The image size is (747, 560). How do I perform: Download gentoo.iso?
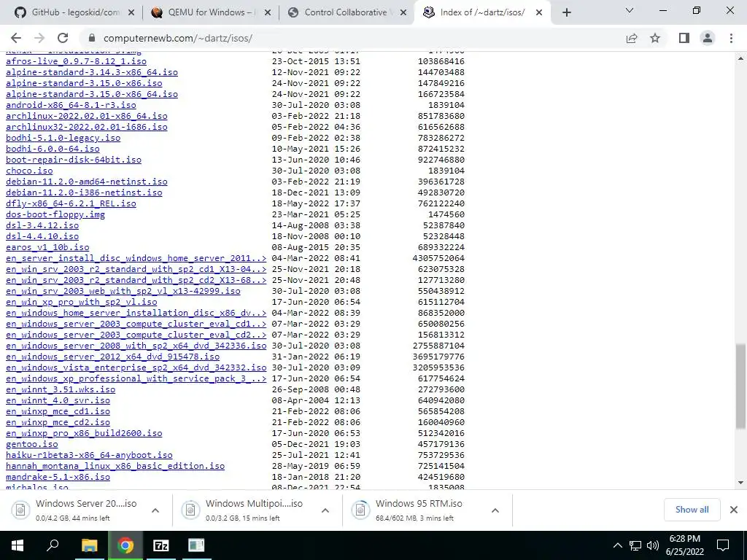click(32, 445)
